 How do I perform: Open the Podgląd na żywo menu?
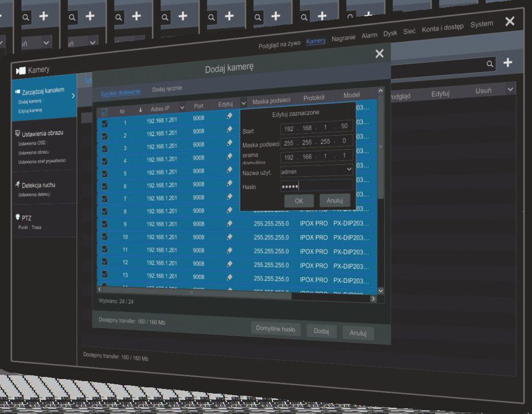279,44
